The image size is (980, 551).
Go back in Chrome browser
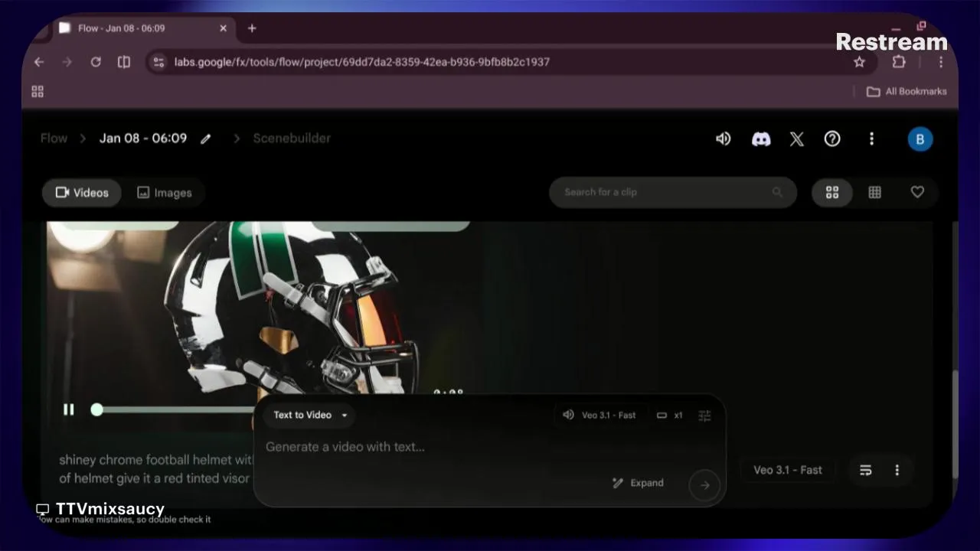[x=39, y=62]
